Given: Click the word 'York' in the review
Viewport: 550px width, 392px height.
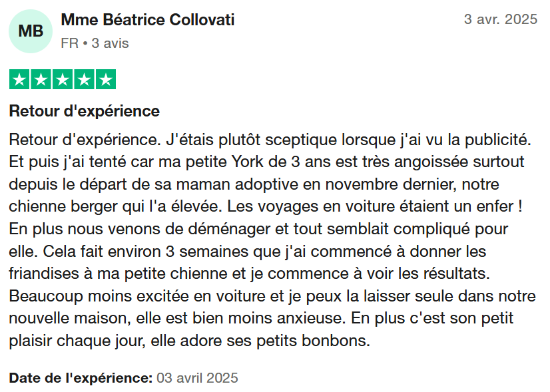Looking at the screenshot, I should 247,162.
